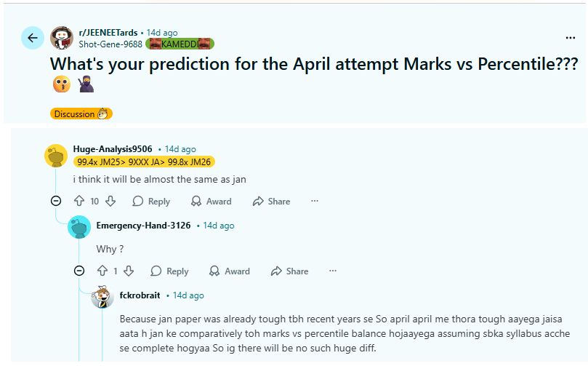The width and height of the screenshot is (588, 366).
Task: Downvote Emergency-Hand-3126's "Why ?" comment
Action: tap(129, 271)
